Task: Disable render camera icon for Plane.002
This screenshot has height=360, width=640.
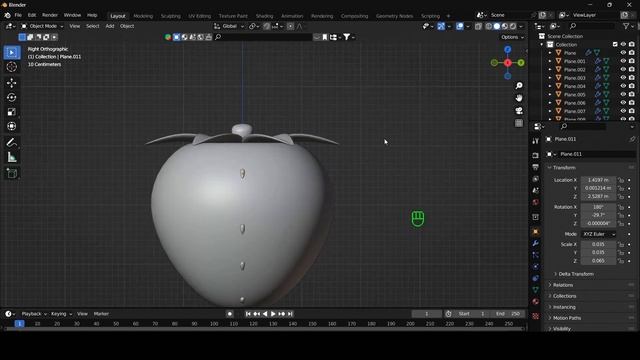Action: click(632, 69)
